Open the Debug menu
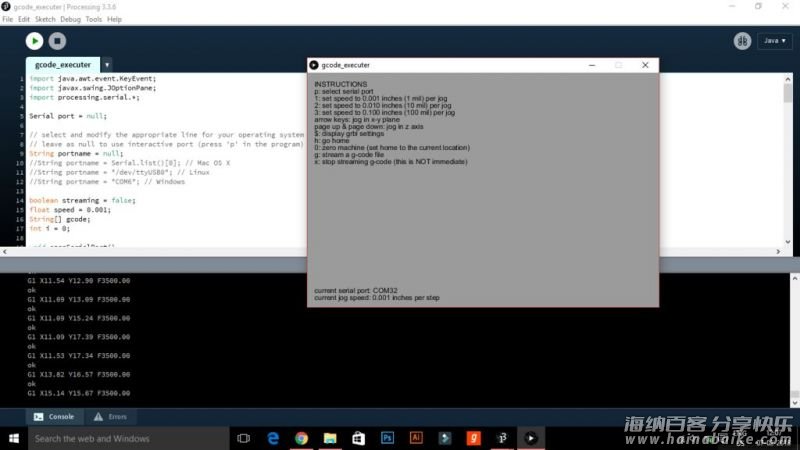The width and height of the screenshot is (800, 450). pos(71,19)
